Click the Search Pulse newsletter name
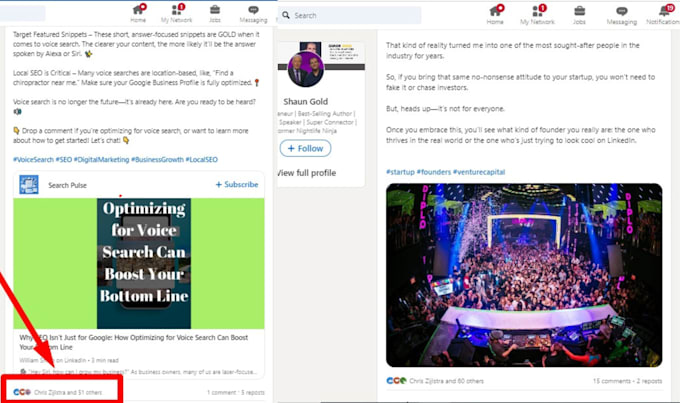This screenshot has height=403, width=680. [67, 185]
